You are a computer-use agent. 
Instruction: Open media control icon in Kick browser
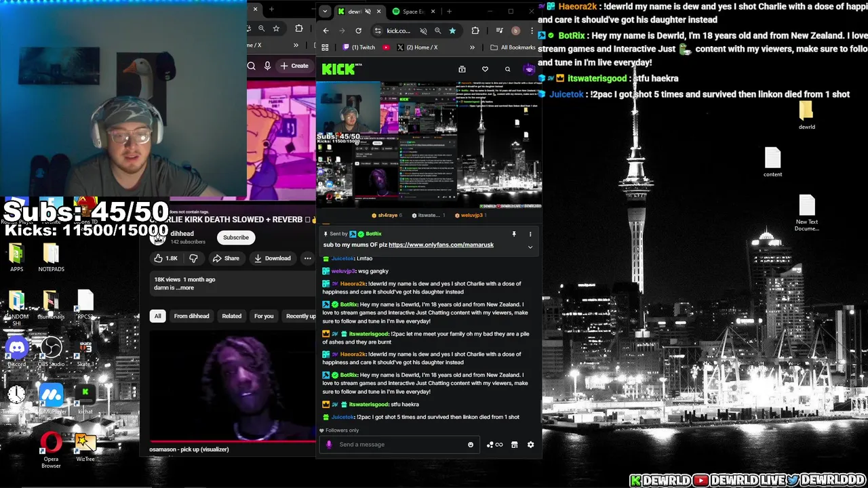499,30
